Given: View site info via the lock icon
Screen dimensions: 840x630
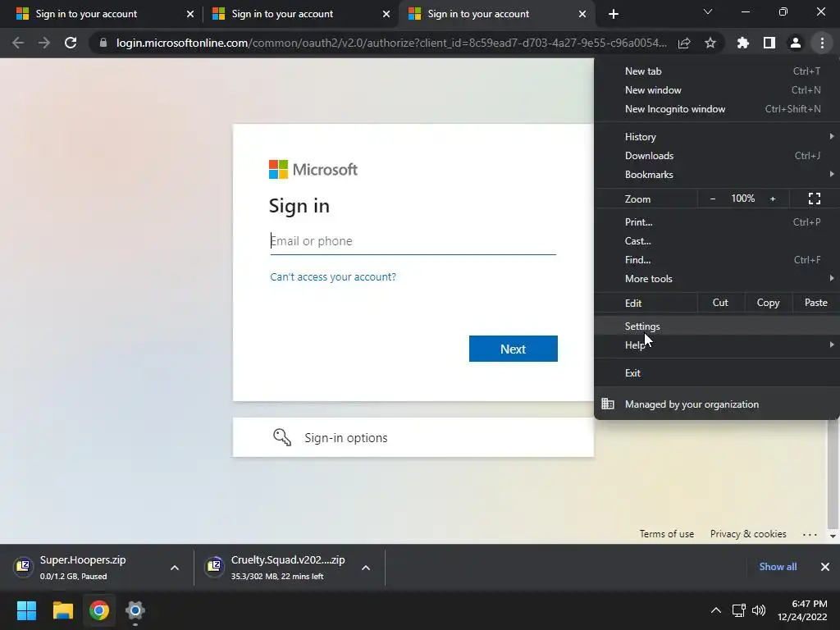Looking at the screenshot, I should [103, 43].
